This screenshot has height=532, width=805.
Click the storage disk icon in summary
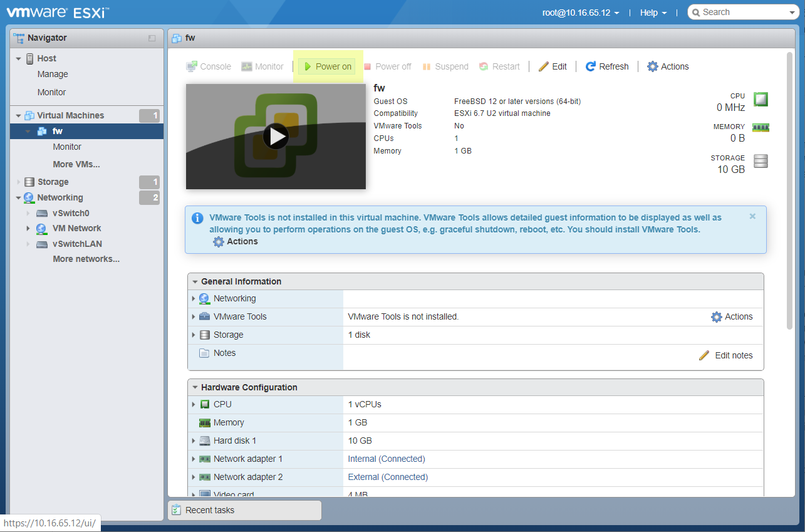[761, 161]
